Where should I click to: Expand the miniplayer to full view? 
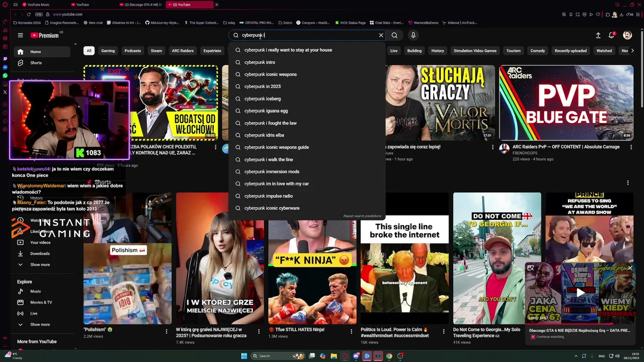coord(530,268)
